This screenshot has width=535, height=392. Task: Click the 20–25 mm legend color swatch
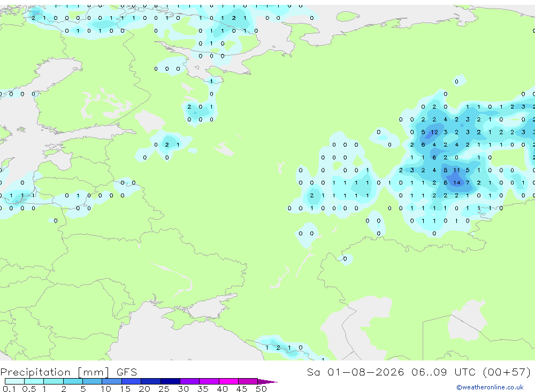150,381
